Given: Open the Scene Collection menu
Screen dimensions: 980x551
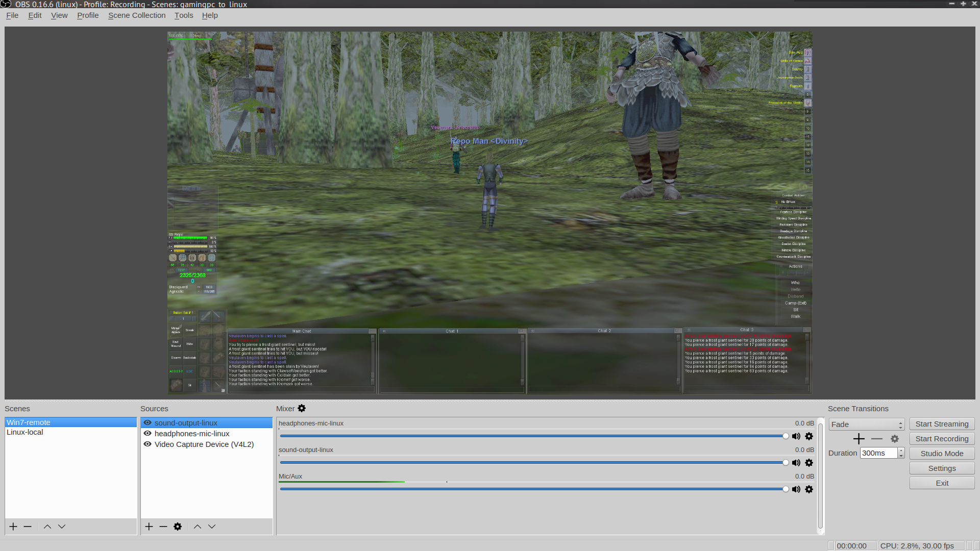Looking at the screenshot, I should pos(137,15).
